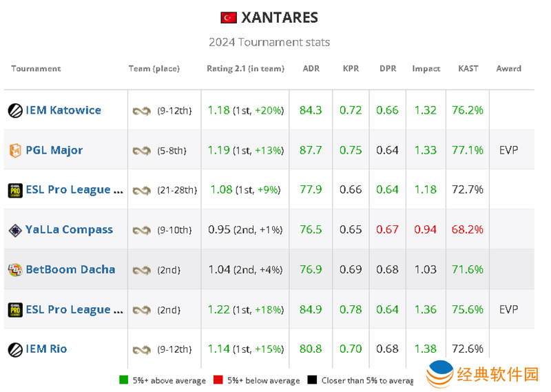Open the IEM Rio tournament link
The width and height of the screenshot is (551, 392).
click(x=46, y=349)
